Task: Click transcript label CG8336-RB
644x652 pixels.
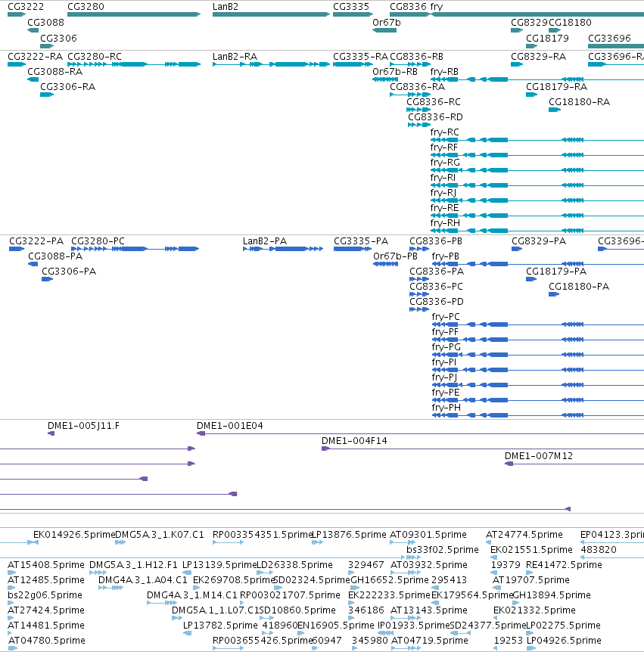Action: (416, 57)
